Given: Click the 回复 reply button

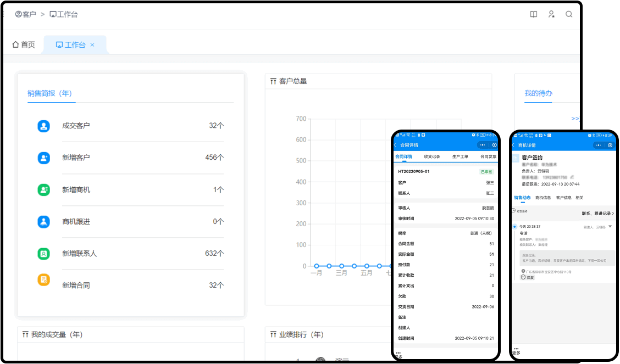Looking at the screenshot, I should point(528,278).
